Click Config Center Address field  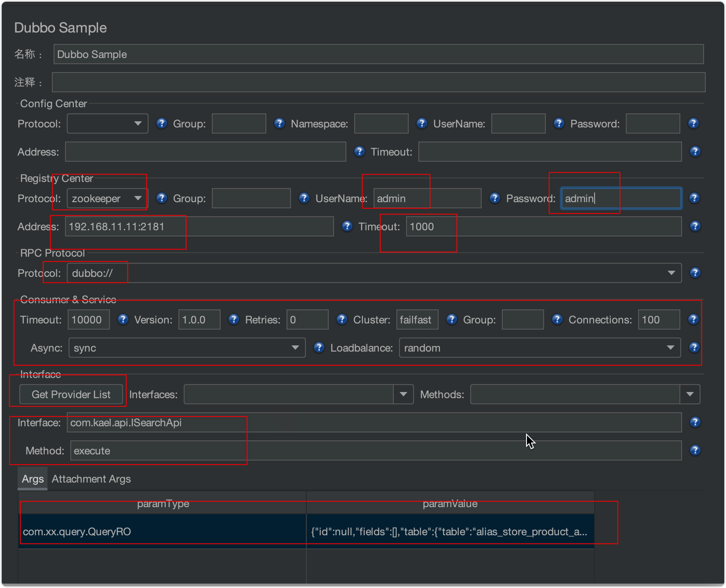pos(206,152)
